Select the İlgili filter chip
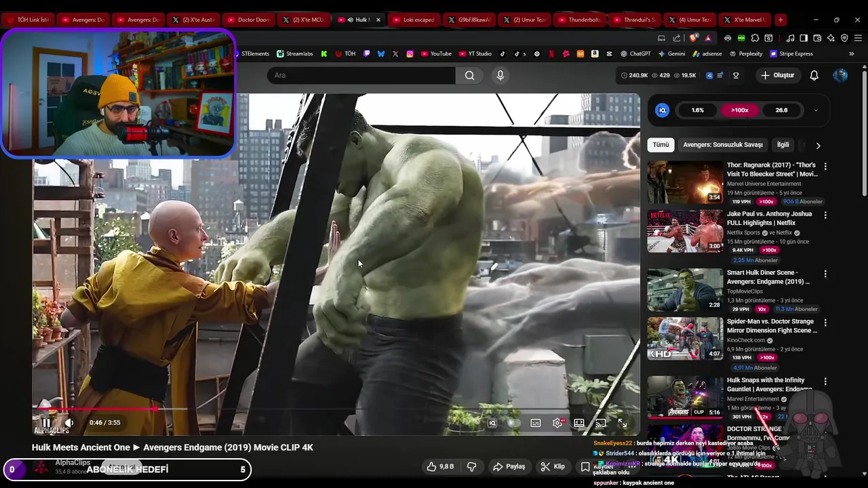The height and width of the screenshot is (488, 868). click(x=783, y=145)
